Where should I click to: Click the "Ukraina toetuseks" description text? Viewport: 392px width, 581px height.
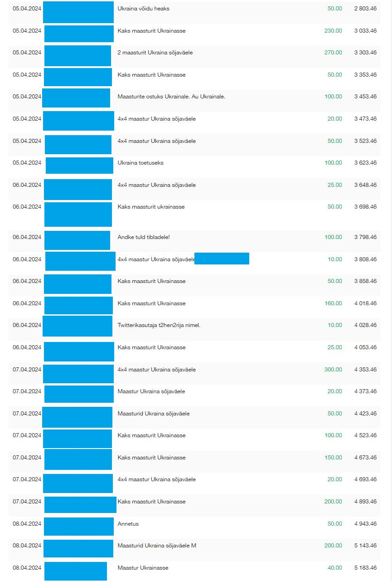tap(140, 163)
